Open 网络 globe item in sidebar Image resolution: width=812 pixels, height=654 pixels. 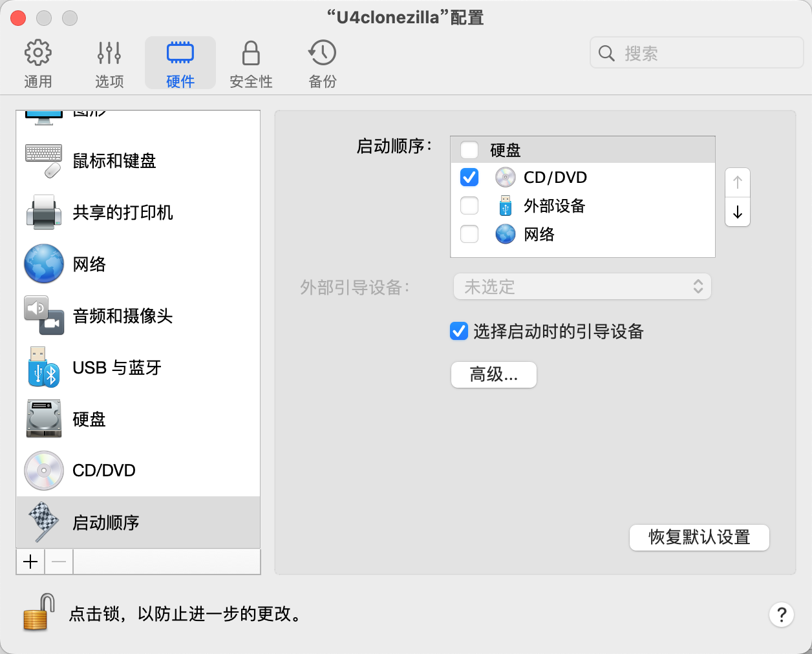click(89, 264)
